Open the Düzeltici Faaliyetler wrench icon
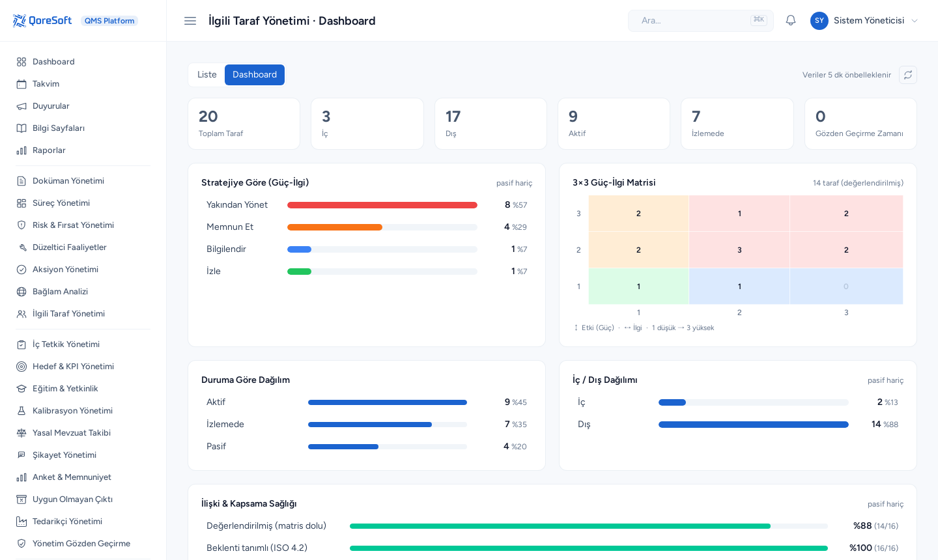 pos(21,247)
